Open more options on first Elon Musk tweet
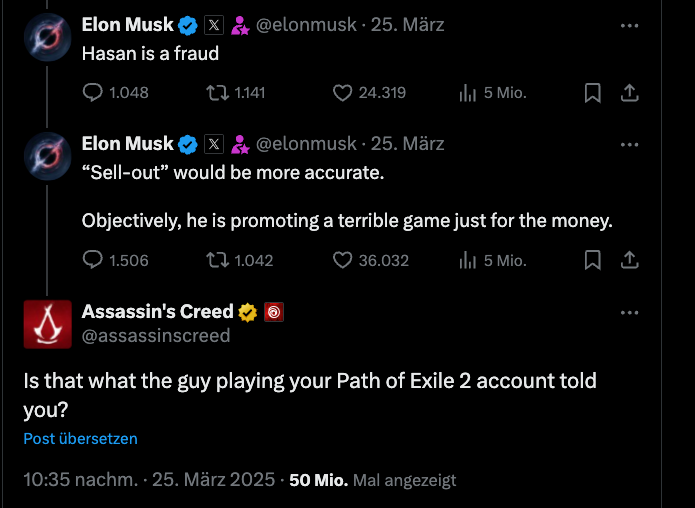Viewport: 695px width, 508px height. click(x=629, y=24)
